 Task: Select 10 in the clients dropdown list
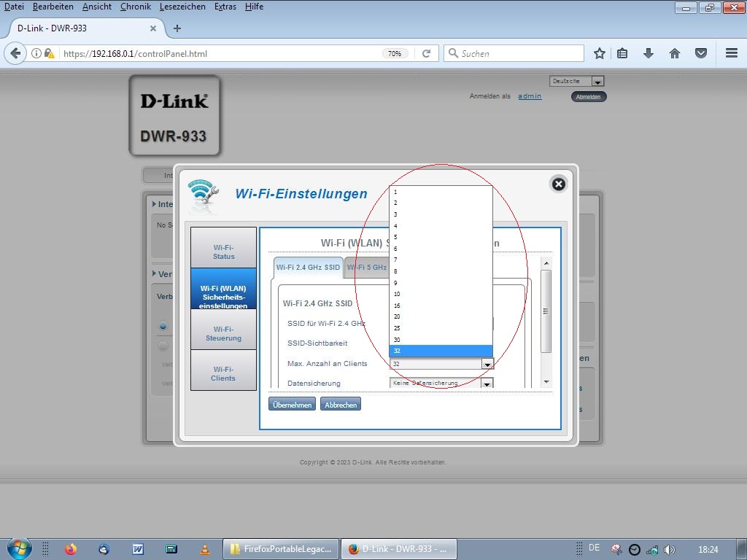pyautogui.click(x=441, y=294)
